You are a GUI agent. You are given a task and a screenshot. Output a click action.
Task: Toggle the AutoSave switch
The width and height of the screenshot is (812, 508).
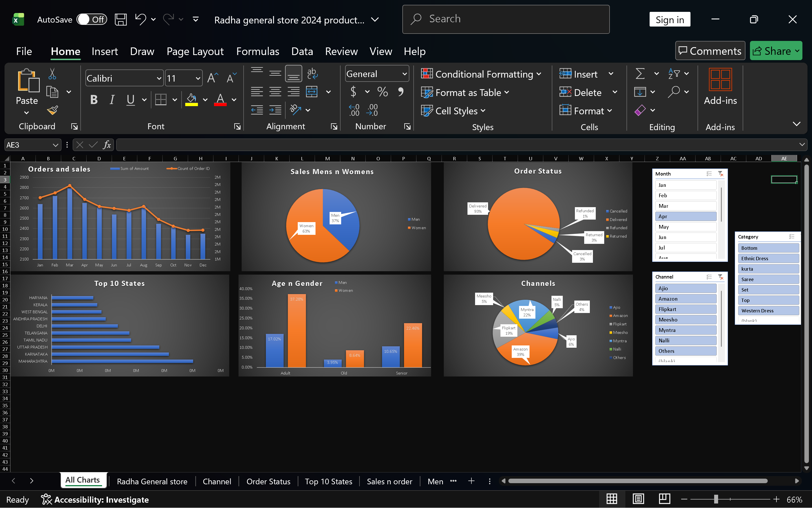coord(91,19)
